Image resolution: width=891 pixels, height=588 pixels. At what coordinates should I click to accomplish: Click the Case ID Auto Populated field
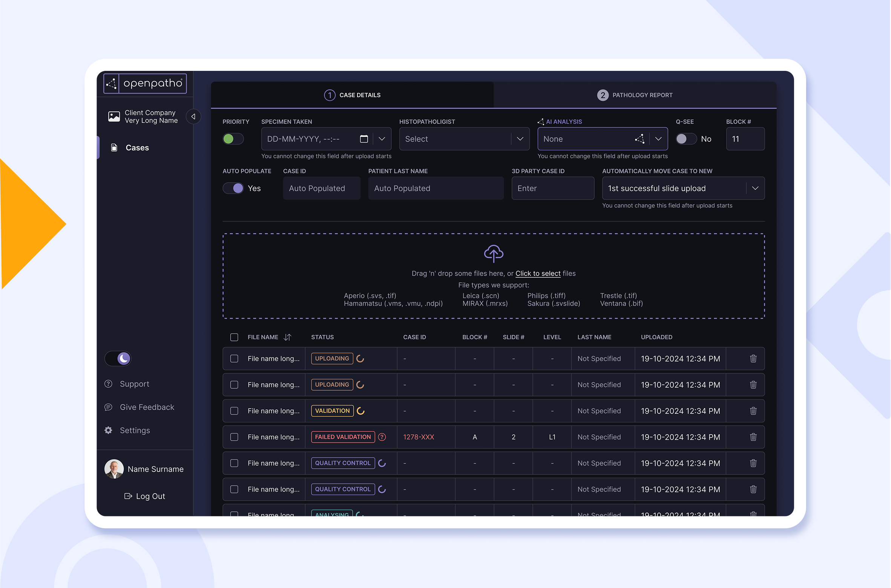coord(322,188)
